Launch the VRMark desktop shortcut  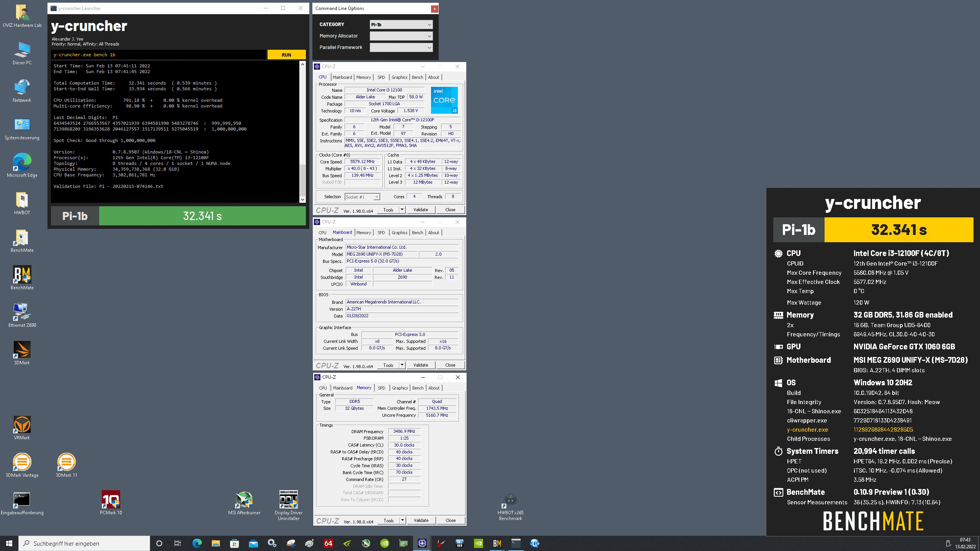click(22, 429)
